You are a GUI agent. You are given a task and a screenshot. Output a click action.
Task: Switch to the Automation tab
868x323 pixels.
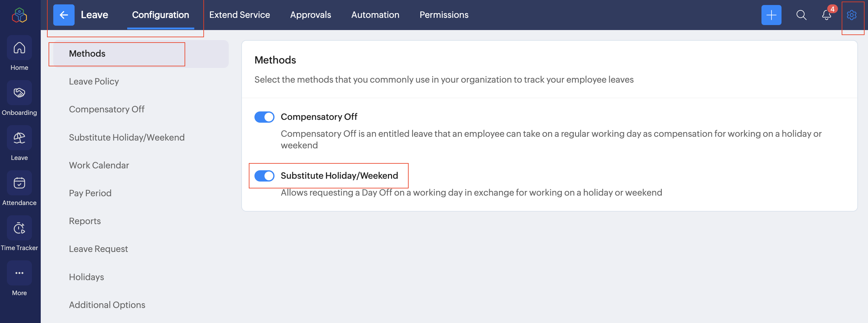(x=375, y=15)
